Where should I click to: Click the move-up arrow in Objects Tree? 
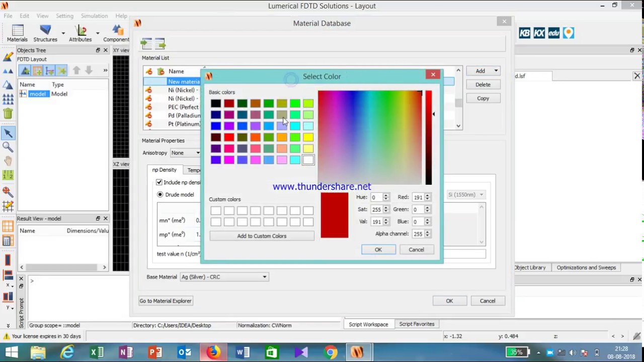click(x=76, y=70)
